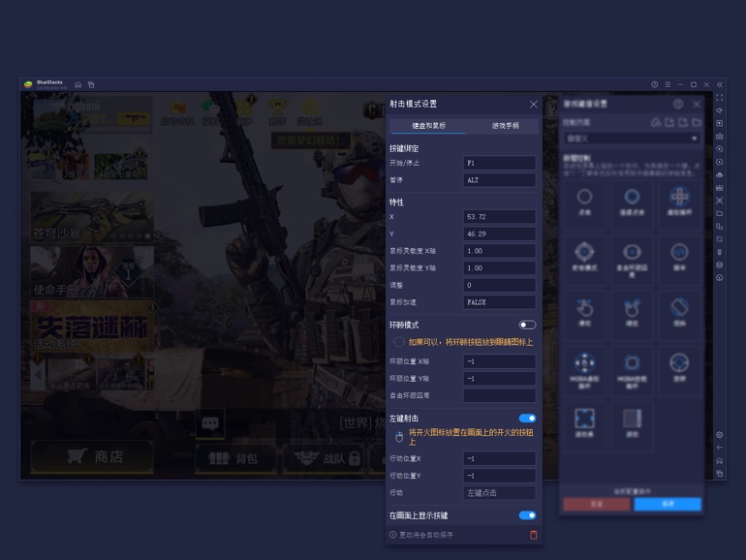This screenshot has height=560, width=746.
Task: Select the MOBA skill pad control icon
Action: (632, 363)
